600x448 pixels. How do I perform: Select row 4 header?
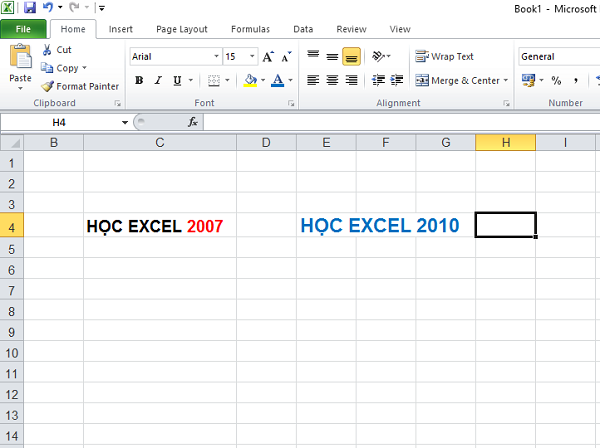12,227
